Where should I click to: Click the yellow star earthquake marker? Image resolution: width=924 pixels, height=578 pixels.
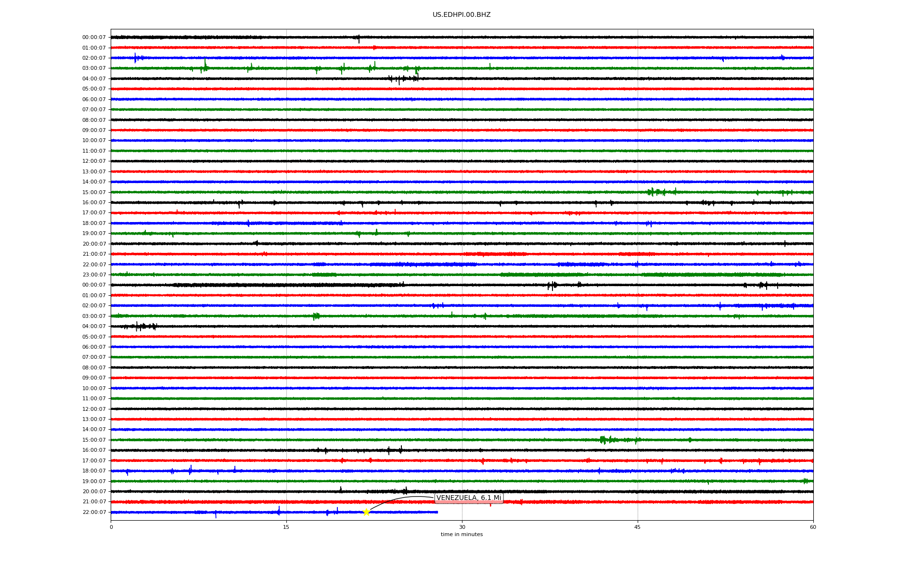366,512
